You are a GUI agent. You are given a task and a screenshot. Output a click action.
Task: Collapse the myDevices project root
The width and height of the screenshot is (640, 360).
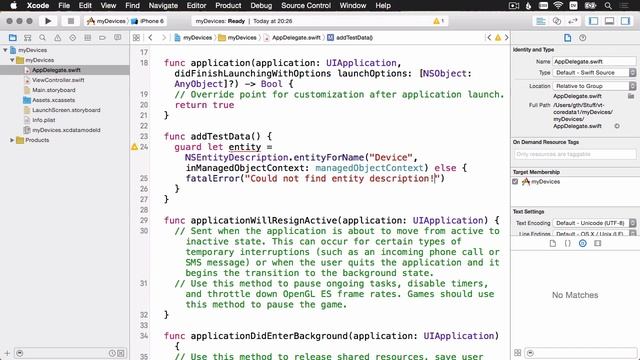point(5,50)
